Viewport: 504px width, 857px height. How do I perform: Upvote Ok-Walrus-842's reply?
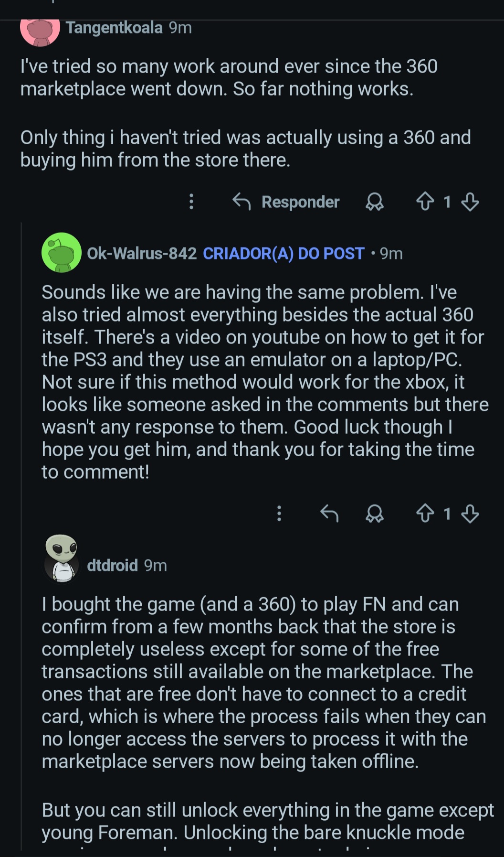(x=425, y=514)
